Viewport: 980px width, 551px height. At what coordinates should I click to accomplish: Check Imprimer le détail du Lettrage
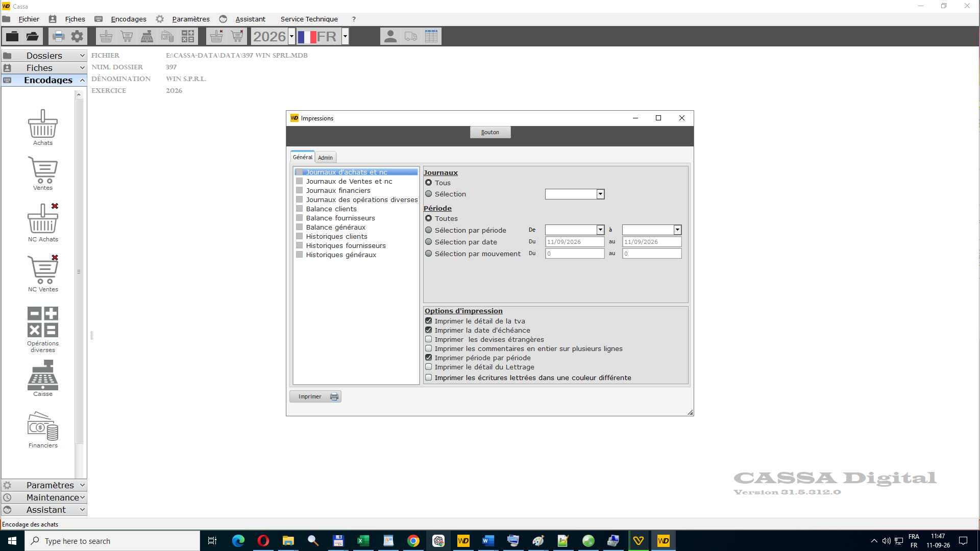click(429, 367)
